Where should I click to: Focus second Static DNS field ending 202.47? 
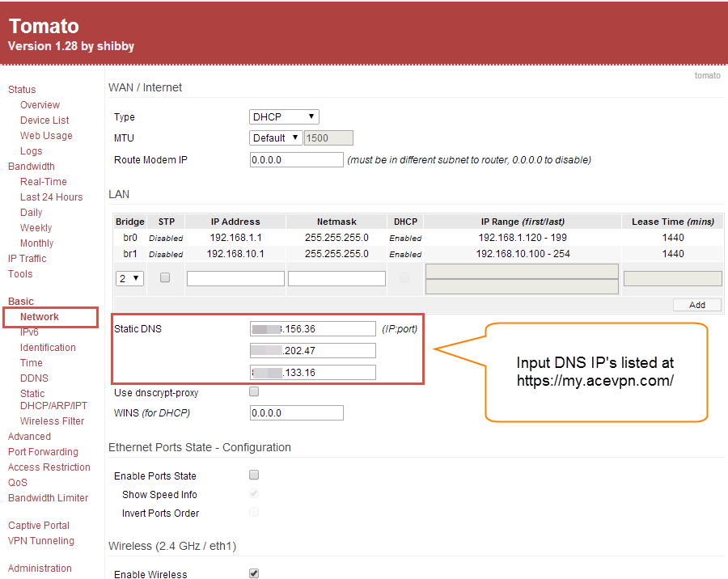pos(312,351)
